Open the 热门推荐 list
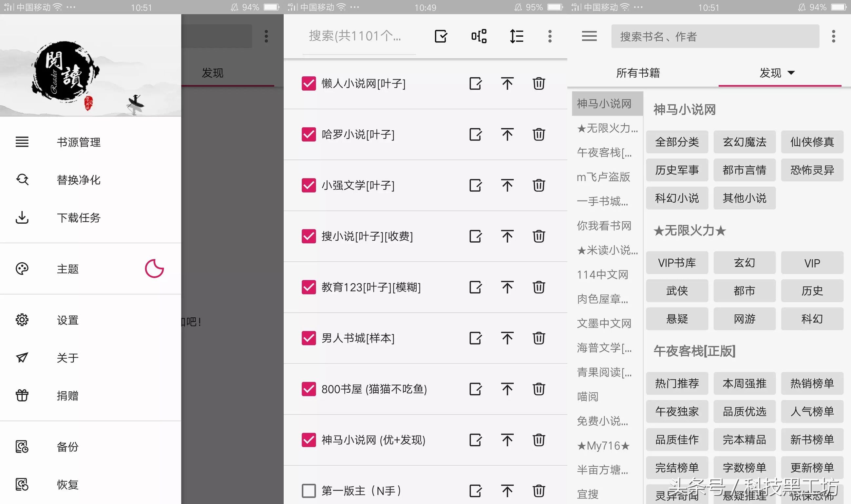Image resolution: width=851 pixels, height=504 pixels. (x=677, y=383)
